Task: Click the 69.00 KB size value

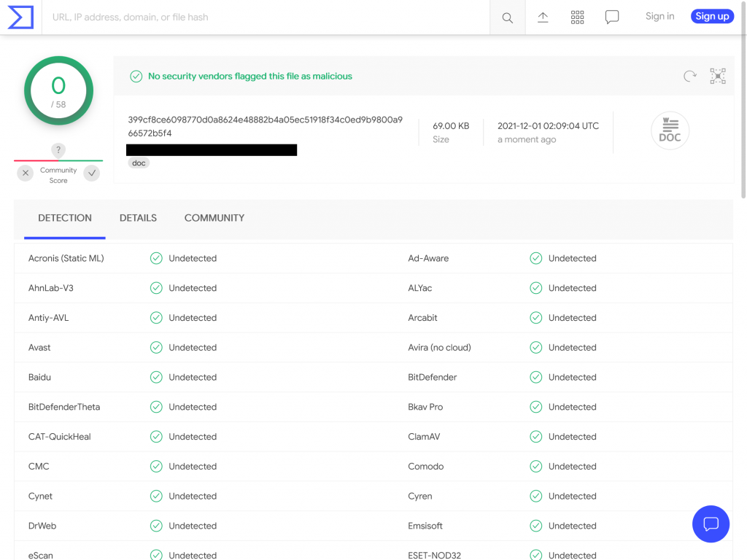Action: coord(451,125)
